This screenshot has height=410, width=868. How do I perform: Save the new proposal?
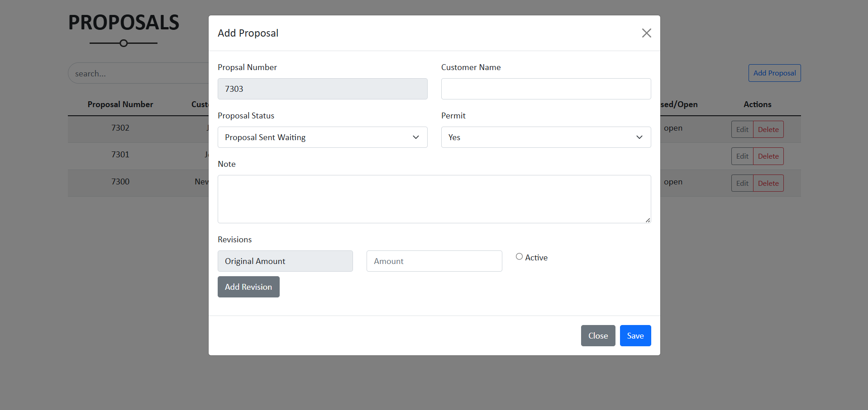click(x=635, y=336)
